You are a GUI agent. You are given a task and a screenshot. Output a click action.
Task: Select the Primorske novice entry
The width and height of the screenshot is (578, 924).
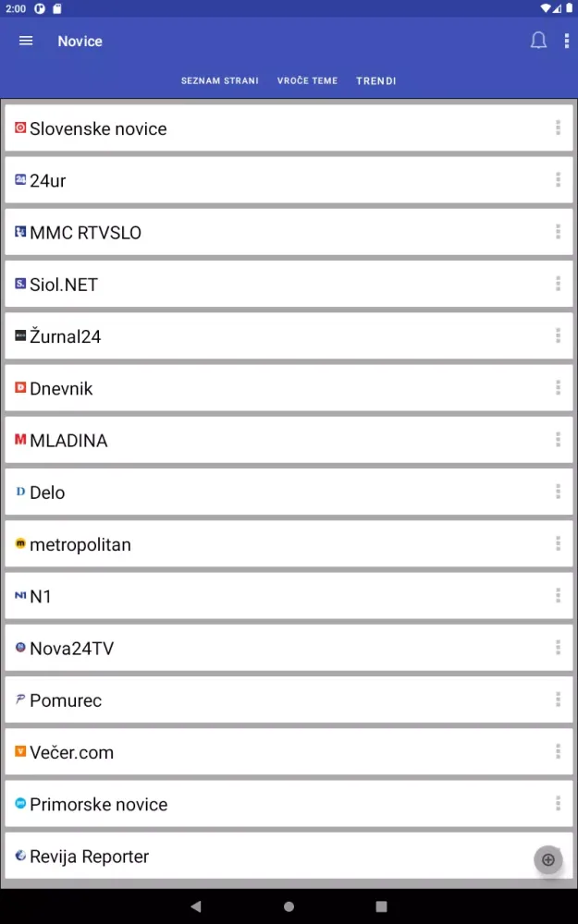pos(98,804)
